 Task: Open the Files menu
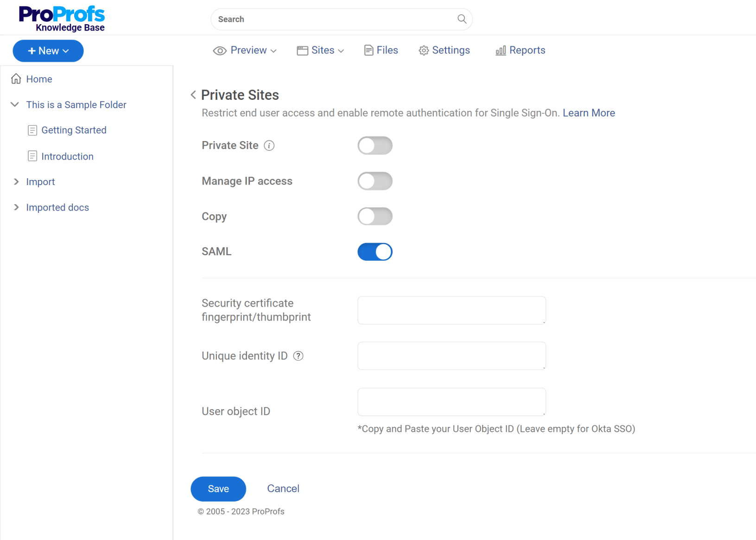pyautogui.click(x=381, y=51)
